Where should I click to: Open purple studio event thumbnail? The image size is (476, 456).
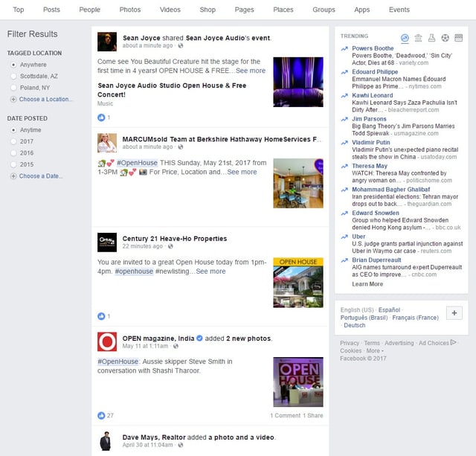298,82
